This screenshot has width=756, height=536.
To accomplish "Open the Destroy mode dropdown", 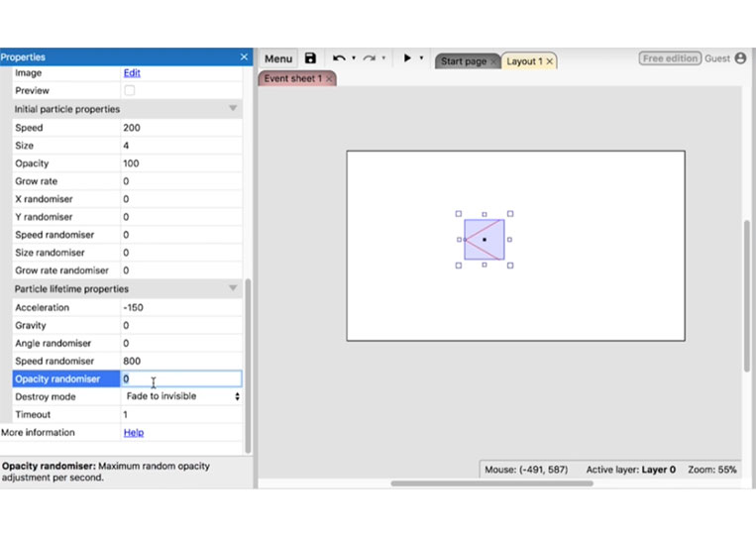I will tap(181, 396).
